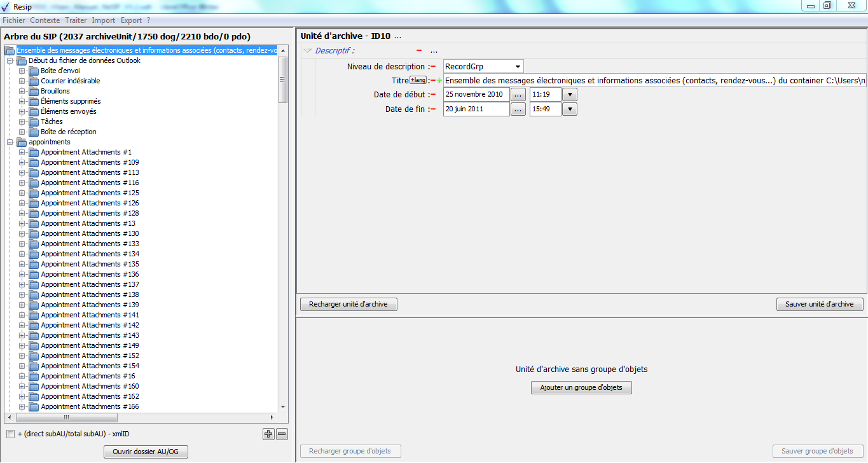Click the tree's horizontal scrollbar thumb

point(66,418)
